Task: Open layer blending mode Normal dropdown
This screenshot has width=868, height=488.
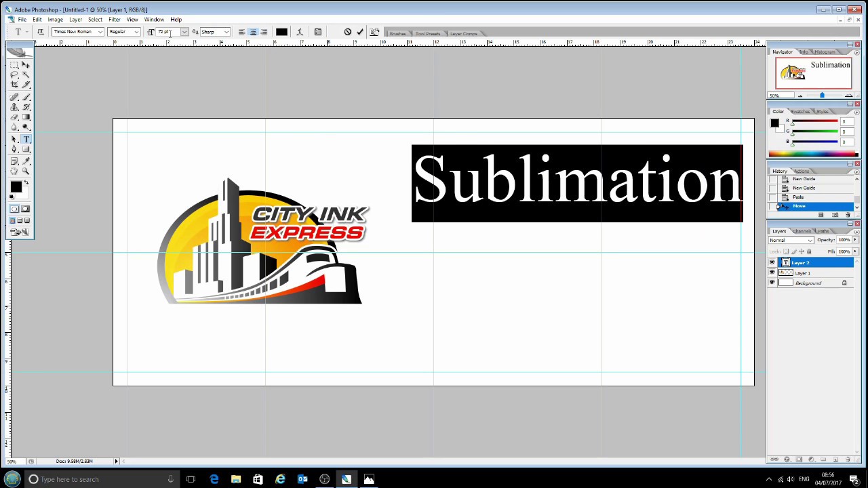Action: (x=791, y=240)
